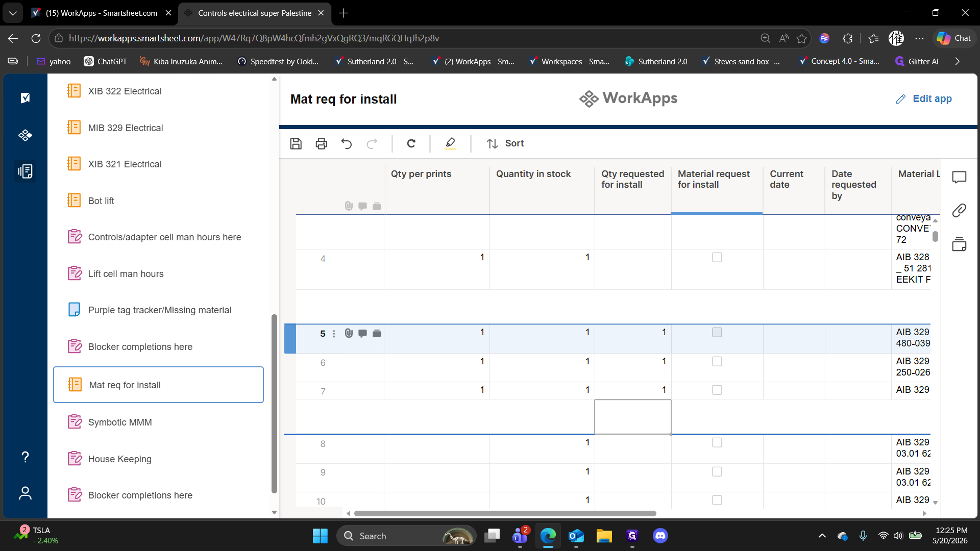Open the attachments panel paperclip icon
The height and width of the screenshot is (551, 980).
[959, 211]
